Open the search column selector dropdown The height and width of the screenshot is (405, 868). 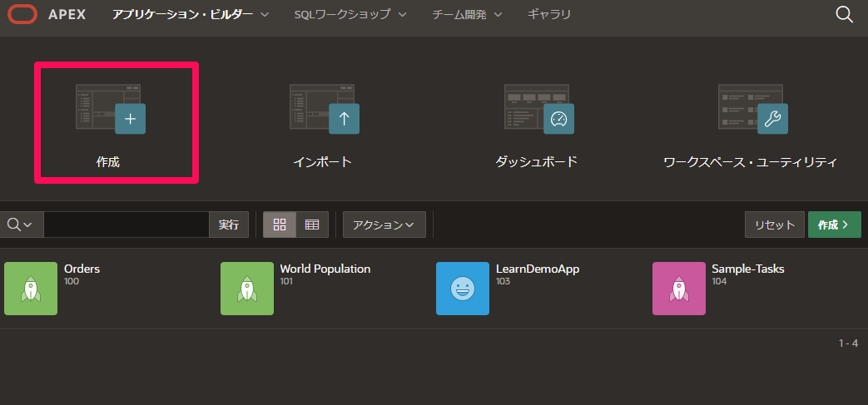point(21,225)
